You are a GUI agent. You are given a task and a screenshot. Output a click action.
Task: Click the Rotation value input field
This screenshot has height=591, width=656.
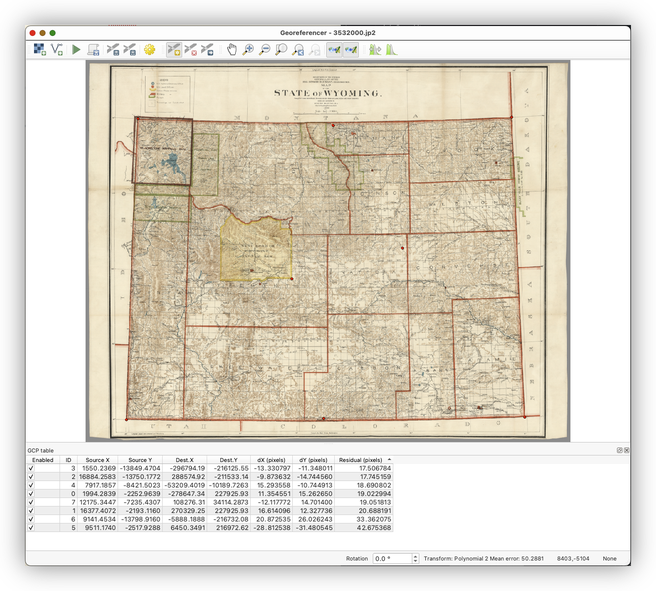pyautogui.click(x=389, y=558)
